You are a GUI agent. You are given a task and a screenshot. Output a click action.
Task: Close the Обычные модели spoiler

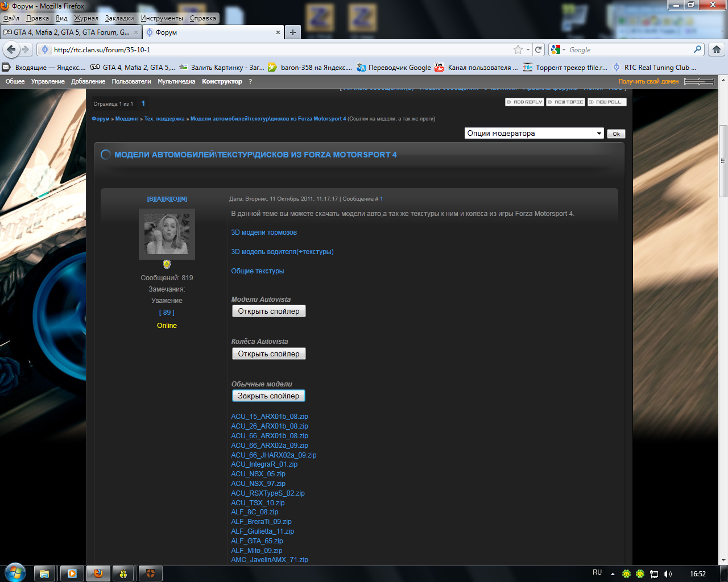tap(268, 396)
